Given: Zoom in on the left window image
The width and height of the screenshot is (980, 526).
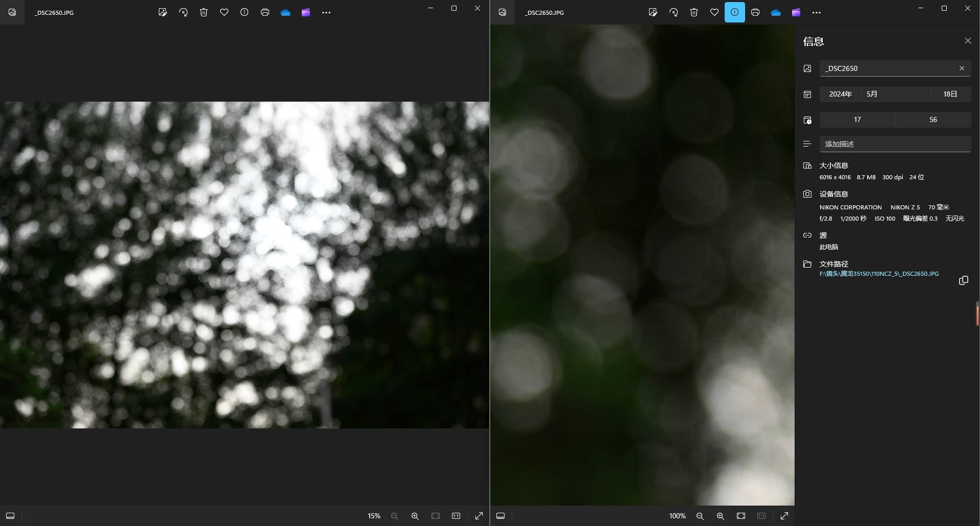Looking at the screenshot, I should (x=415, y=516).
